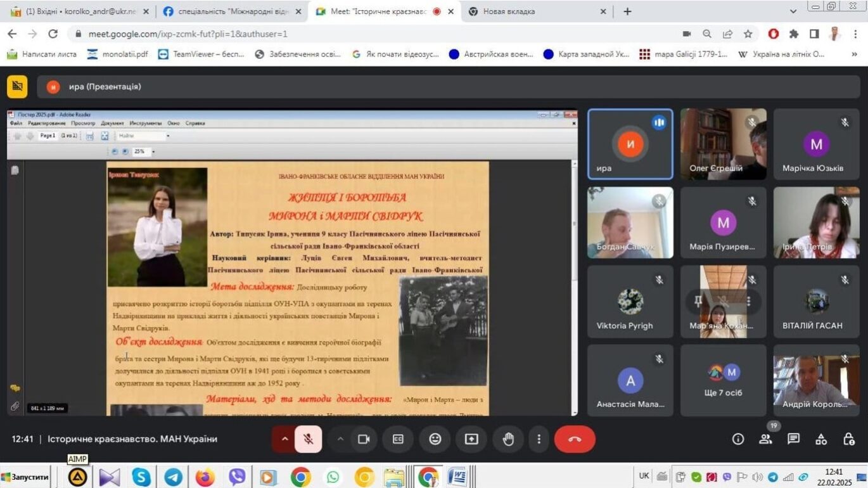The image size is (868, 488).
Task: Open host controls lock icon
Action: (x=849, y=439)
